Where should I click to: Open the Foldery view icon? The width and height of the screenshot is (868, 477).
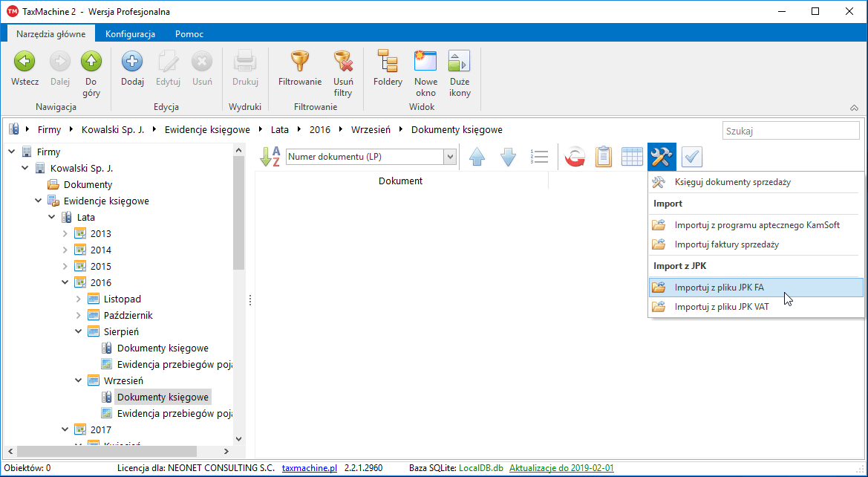pyautogui.click(x=388, y=62)
